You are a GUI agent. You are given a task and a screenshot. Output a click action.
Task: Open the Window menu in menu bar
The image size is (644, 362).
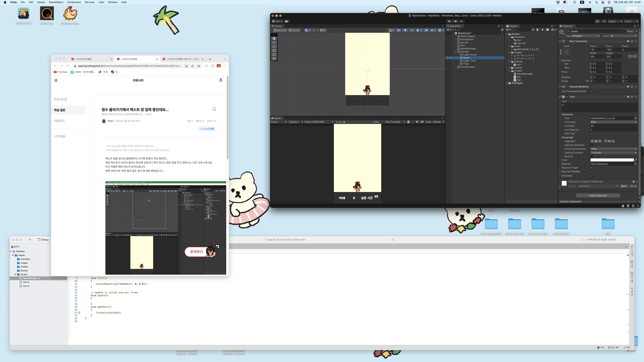point(113,2)
